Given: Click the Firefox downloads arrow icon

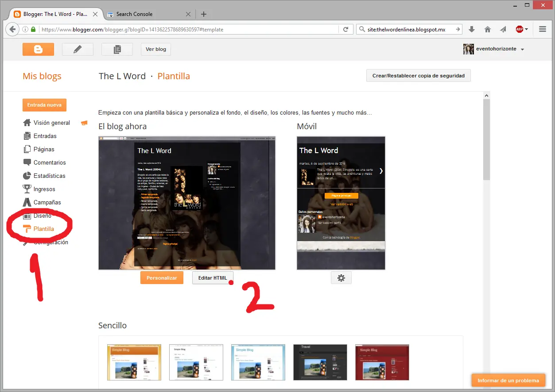Looking at the screenshot, I should (x=472, y=29).
